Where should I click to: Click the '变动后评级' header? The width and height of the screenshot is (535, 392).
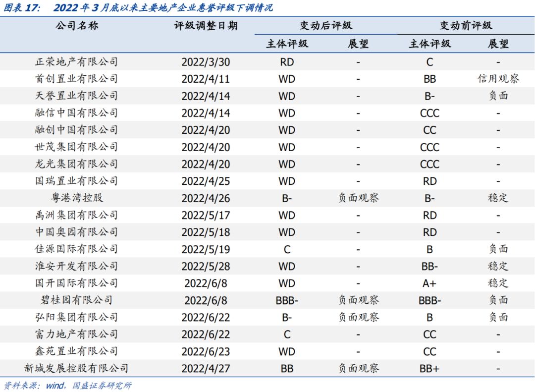pos(326,26)
